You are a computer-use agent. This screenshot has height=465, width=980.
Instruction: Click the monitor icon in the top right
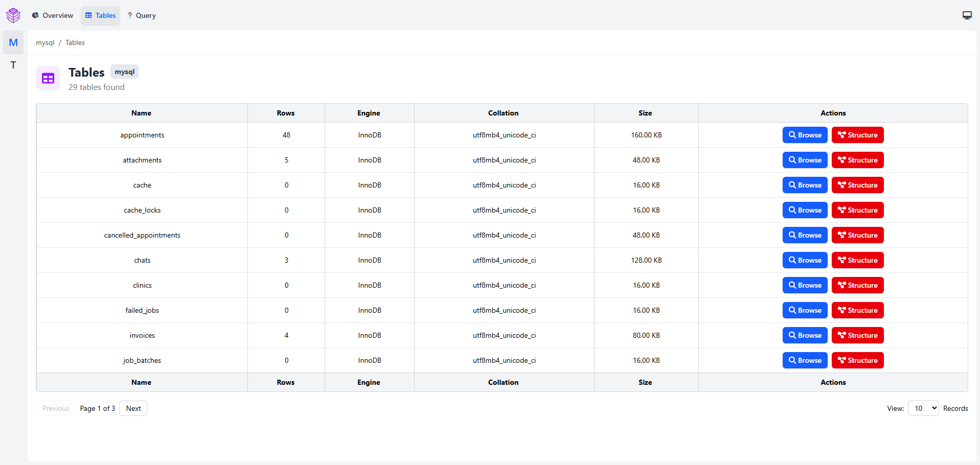pyautogui.click(x=967, y=15)
